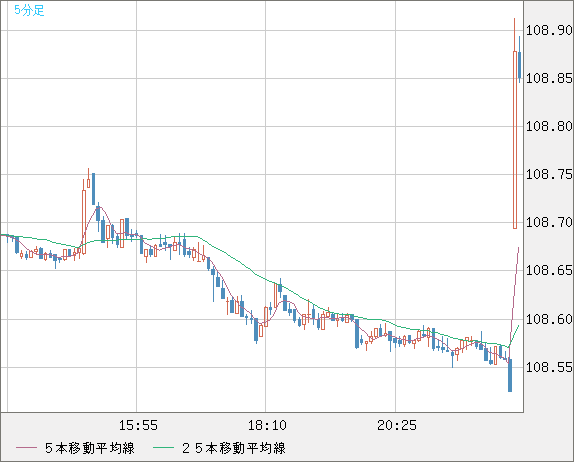Screen dimensions: 574x462
Task: Click the 5分足 chart label
Action: (29, 10)
